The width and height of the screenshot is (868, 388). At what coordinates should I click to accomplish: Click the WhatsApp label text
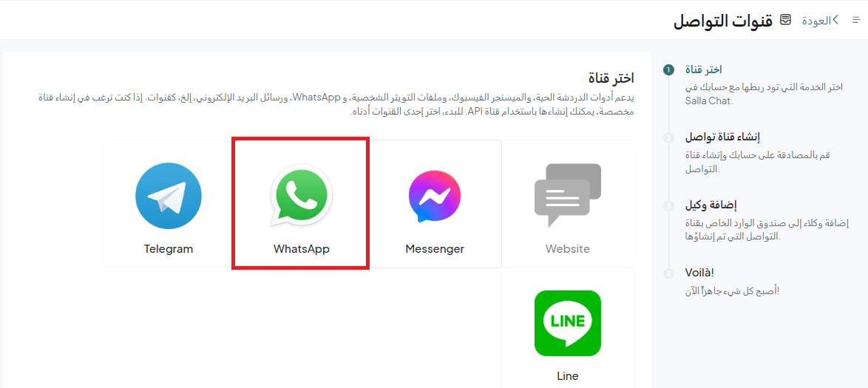(x=301, y=249)
